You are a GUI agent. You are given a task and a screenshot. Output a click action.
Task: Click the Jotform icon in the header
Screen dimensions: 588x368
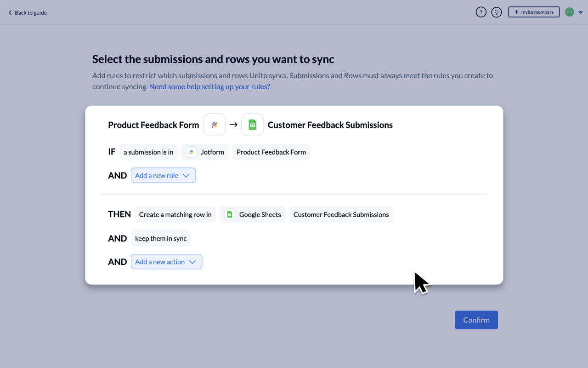(215, 125)
